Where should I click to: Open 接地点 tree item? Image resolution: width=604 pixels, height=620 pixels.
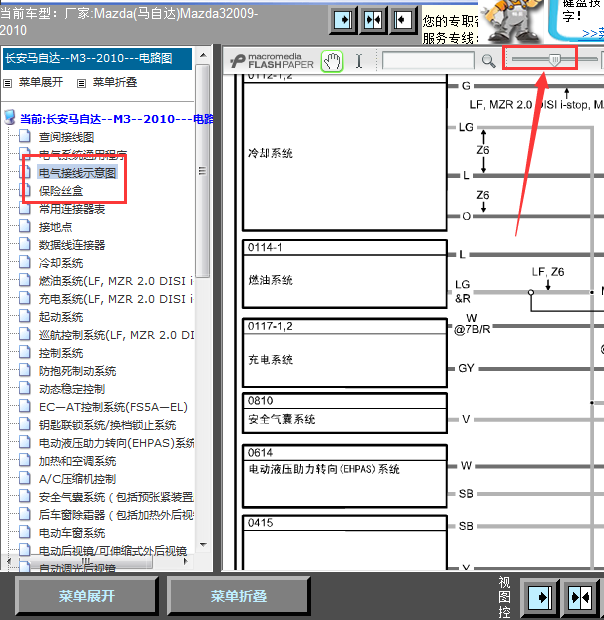coord(55,227)
